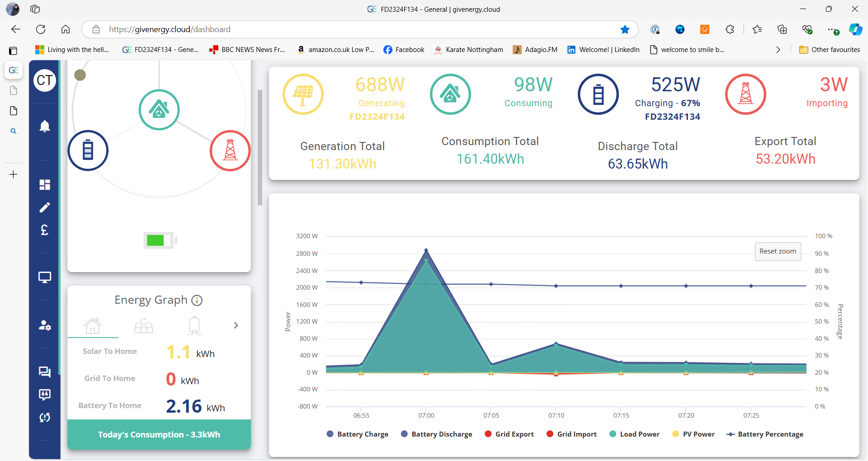Select the grid pylon icon in power flow
Screen dimensions: 868x461
[230, 151]
